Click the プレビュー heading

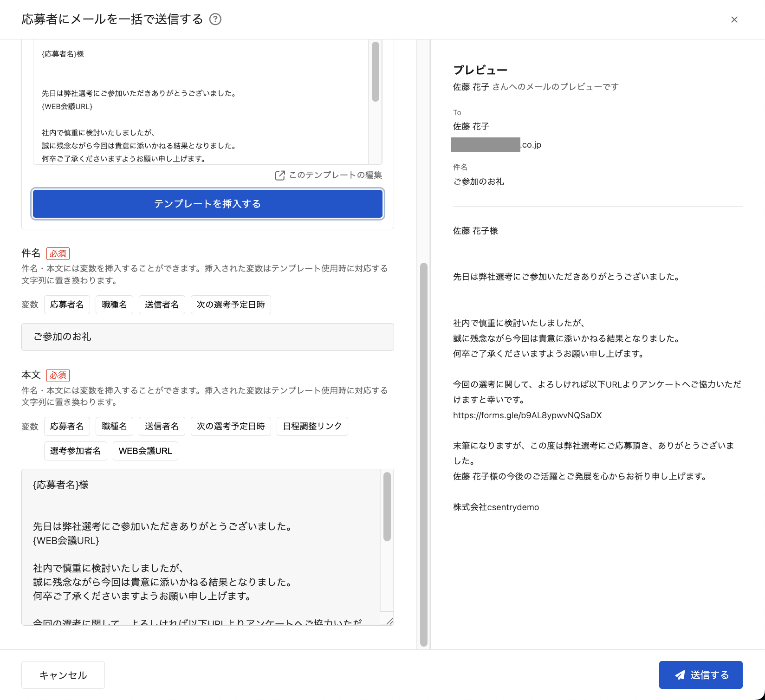tap(480, 70)
